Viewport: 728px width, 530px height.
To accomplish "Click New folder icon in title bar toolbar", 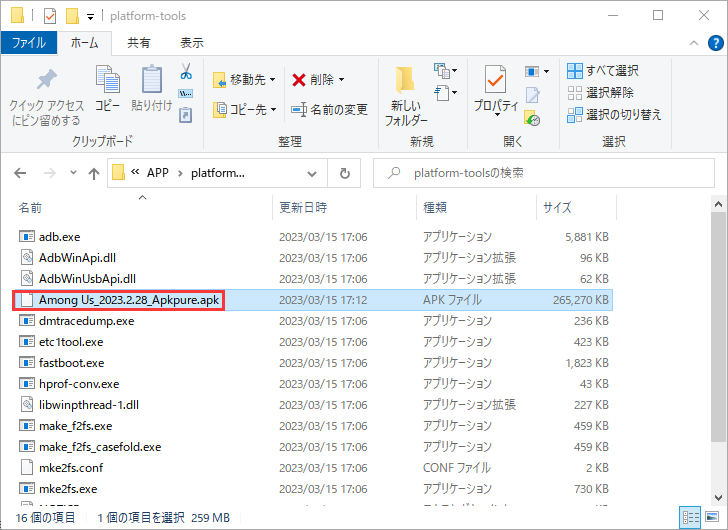I will pyautogui.click(x=72, y=16).
